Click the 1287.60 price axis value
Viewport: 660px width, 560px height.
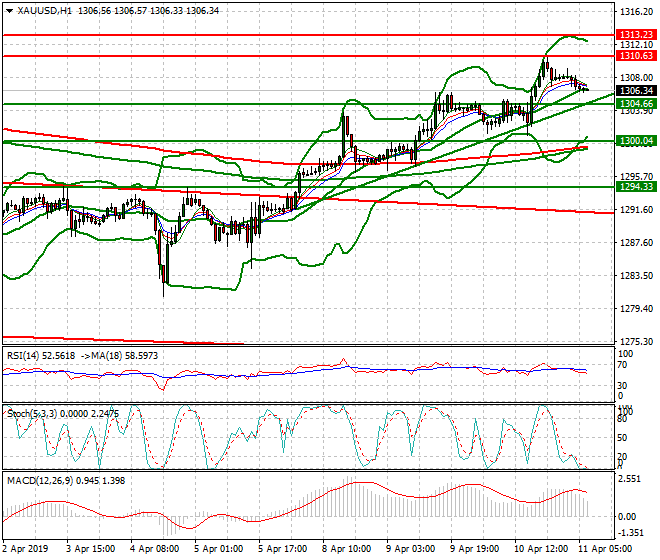(636, 243)
